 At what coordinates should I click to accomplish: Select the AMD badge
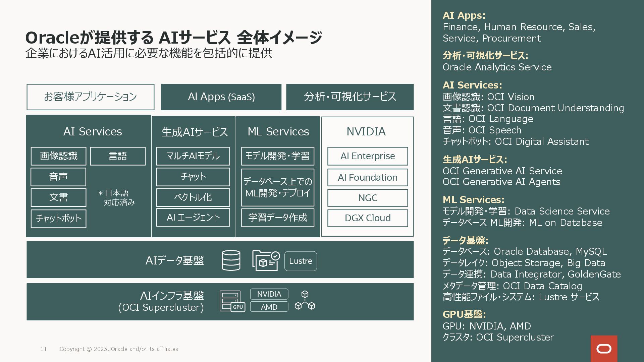tap(269, 307)
